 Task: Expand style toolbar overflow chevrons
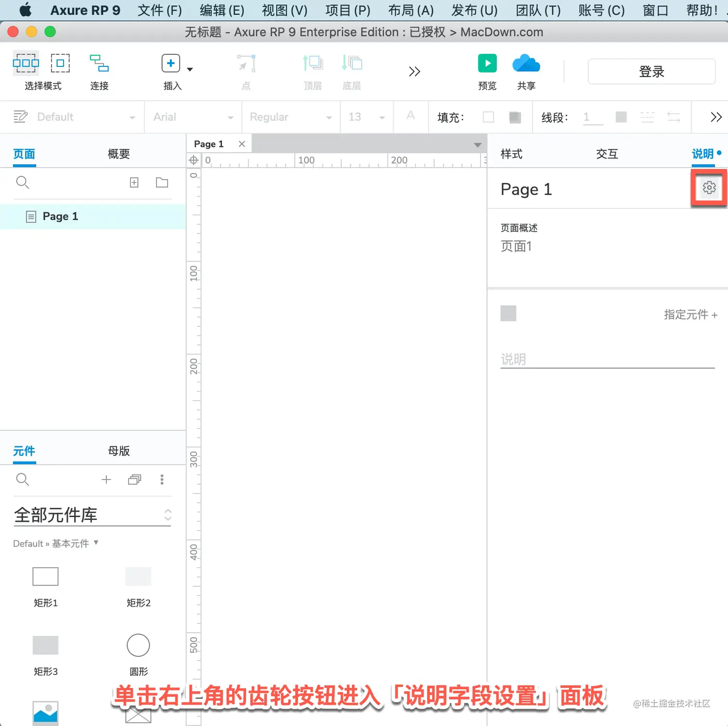[x=716, y=117]
